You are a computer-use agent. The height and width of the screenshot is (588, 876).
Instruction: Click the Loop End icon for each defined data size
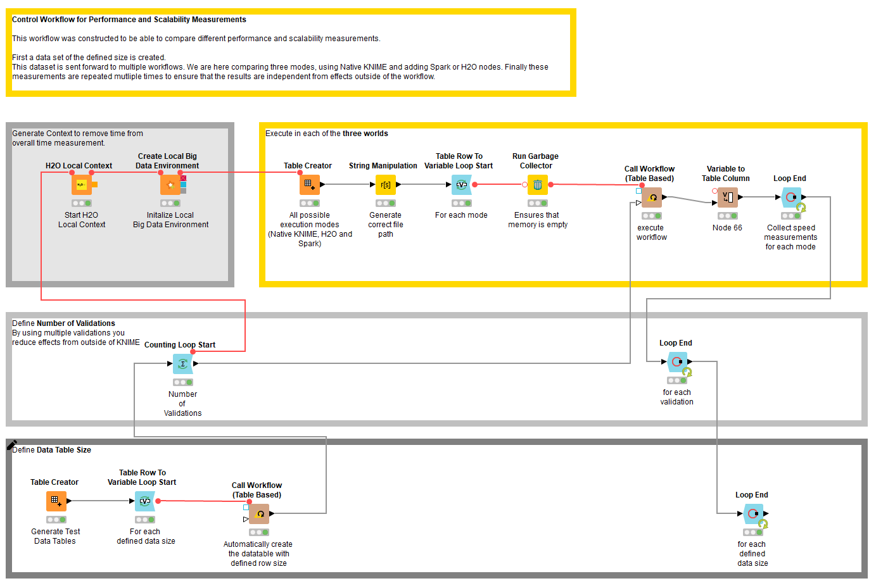[x=753, y=514]
